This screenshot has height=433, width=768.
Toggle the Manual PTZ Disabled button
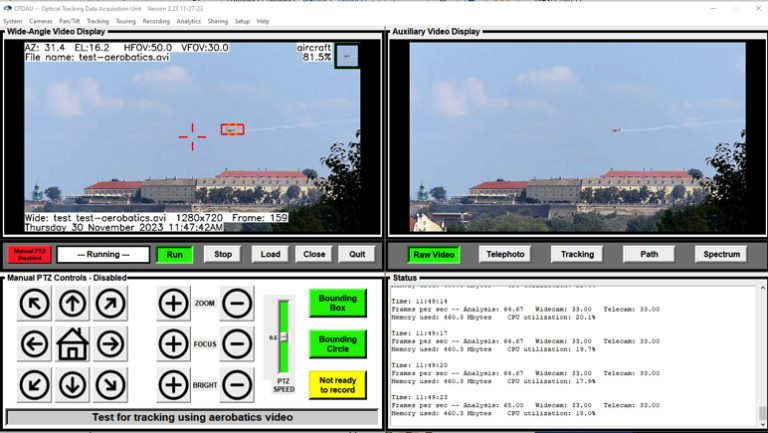[29, 254]
